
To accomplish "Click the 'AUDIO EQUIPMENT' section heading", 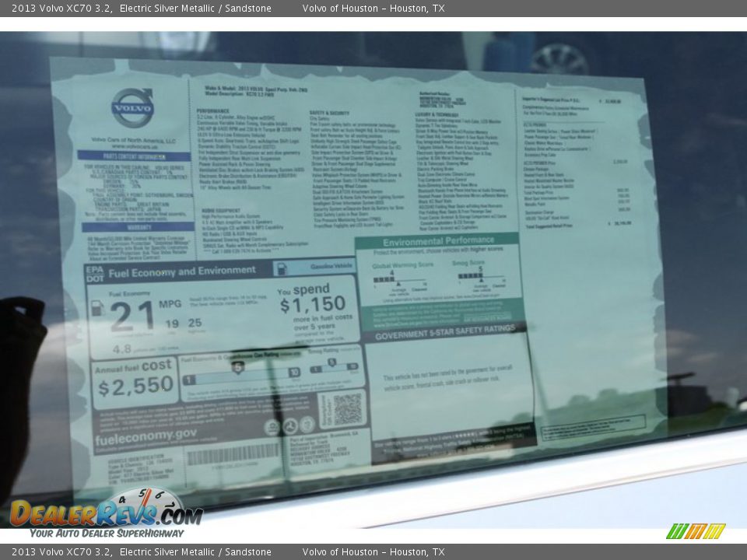I will pos(221,210).
